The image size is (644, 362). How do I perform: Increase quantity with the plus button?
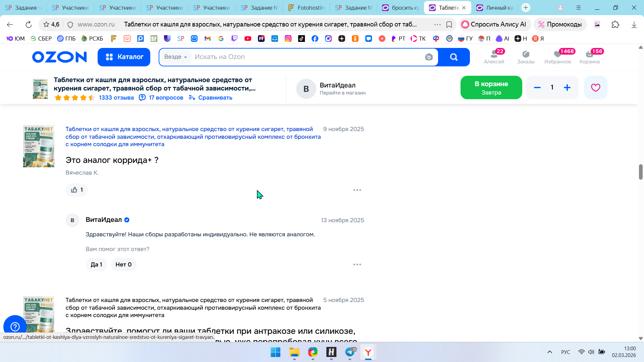click(x=567, y=87)
